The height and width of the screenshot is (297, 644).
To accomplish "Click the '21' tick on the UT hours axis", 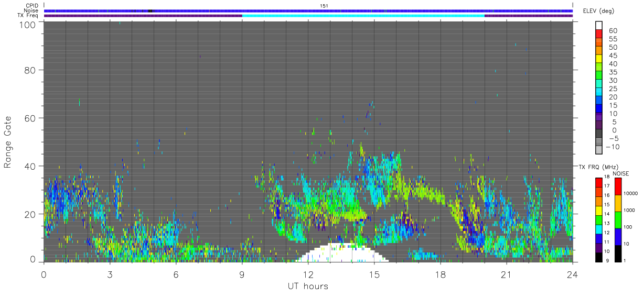I will (507, 274).
